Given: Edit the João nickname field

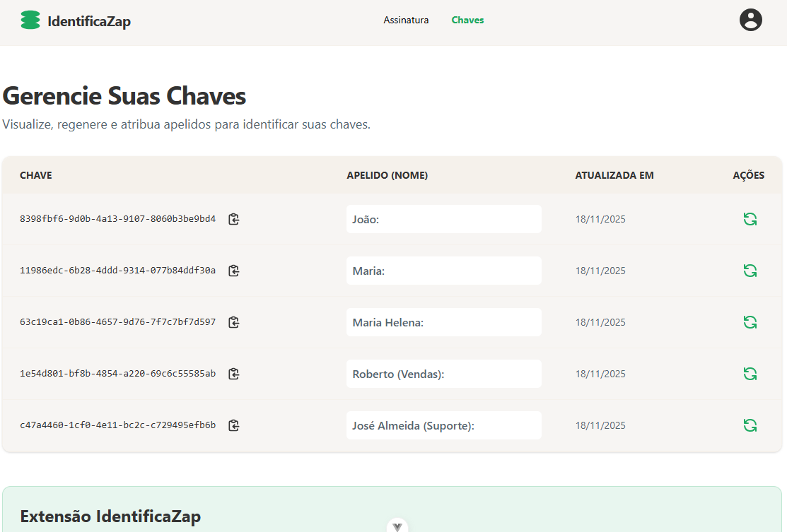Looking at the screenshot, I should [443, 219].
